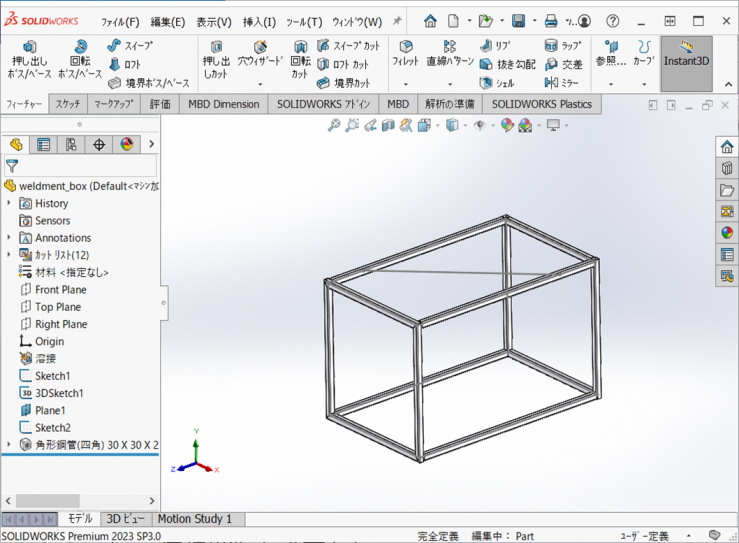Switch to the スケッチ ribbon tab
The height and width of the screenshot is (543, 739).
(x=68, y=104)
